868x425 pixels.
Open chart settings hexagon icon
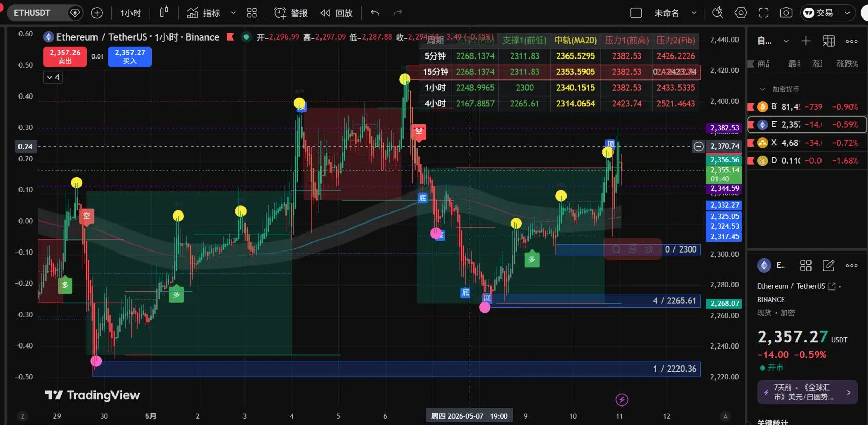pyautogui.click(x=741, y=13)
